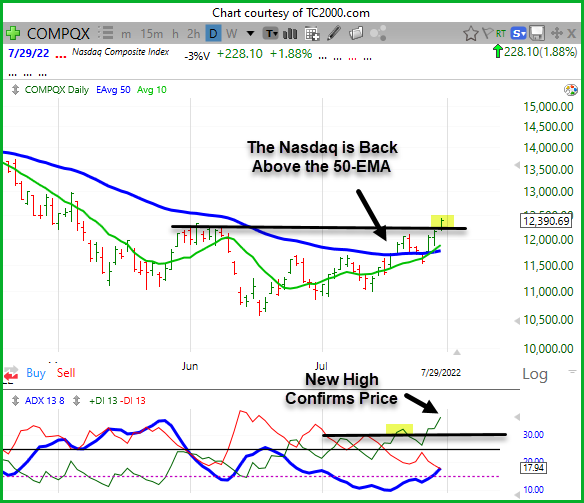Image resolution: width=584 pixels, height=503 pixels.
Task: Click the flag marker icon
Action: [x=488, y=34]
